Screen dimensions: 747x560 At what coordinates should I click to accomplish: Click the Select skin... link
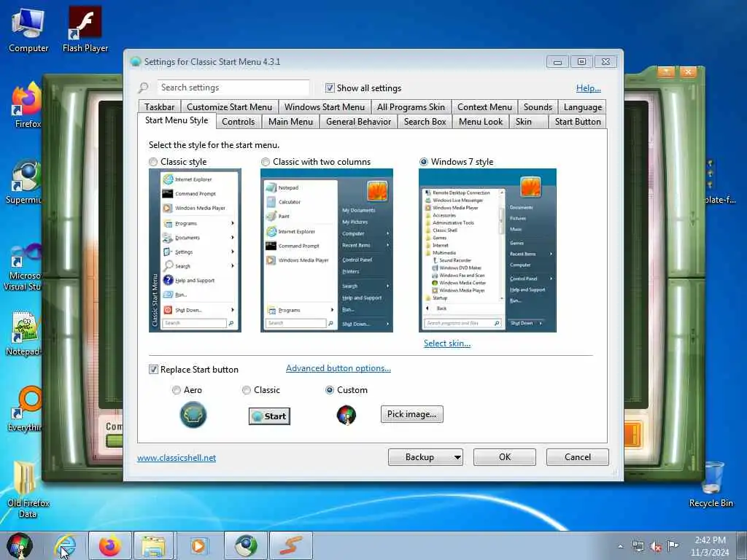point(447,343)
